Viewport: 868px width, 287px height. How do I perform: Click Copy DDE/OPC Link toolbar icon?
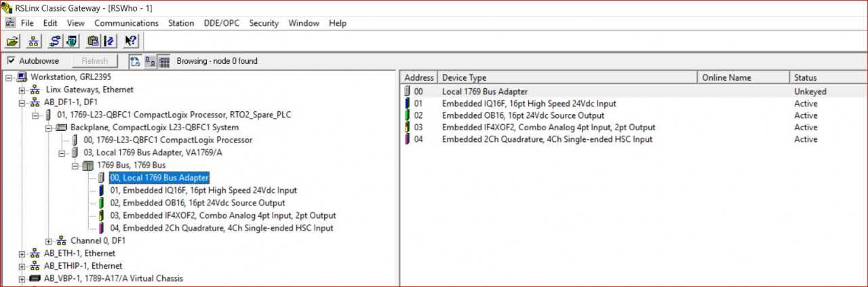click(92, 41)
